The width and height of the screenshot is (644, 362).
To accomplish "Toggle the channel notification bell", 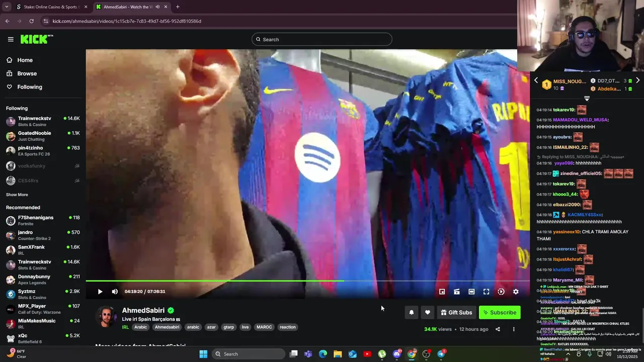I will tap(411, 312).
